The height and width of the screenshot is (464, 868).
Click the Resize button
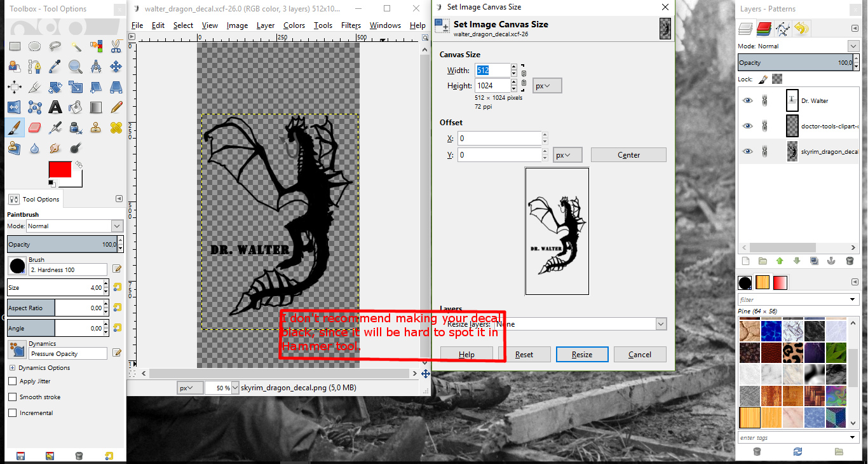tap(582, 355)
